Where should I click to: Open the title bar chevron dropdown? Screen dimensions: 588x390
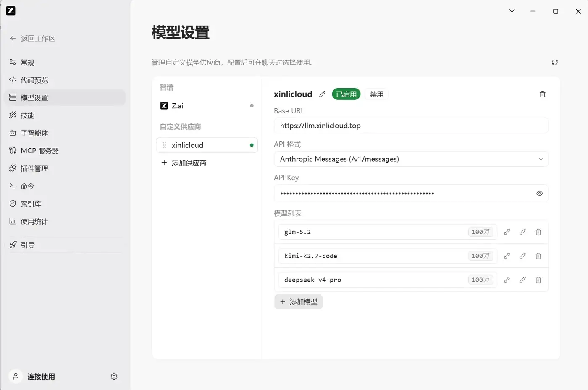pos(512,11)
